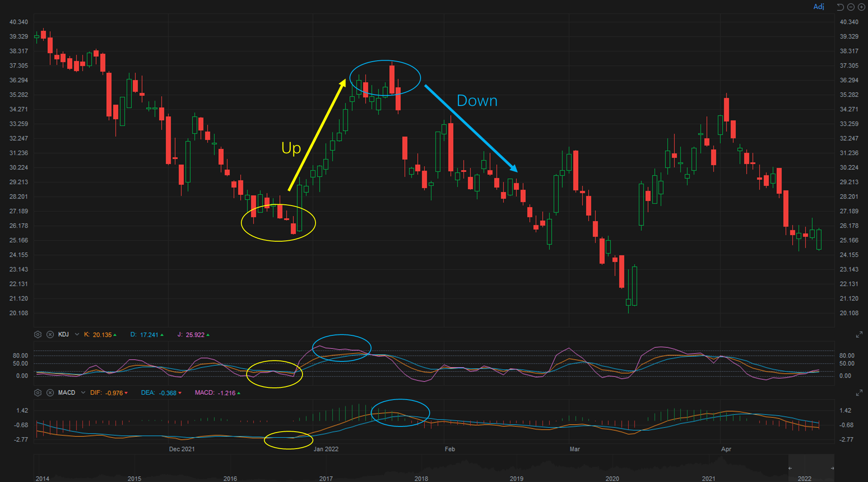Open KDJ indicator settings gear
Viewport: 868px width, 482px height.
(x=38, y=334)
